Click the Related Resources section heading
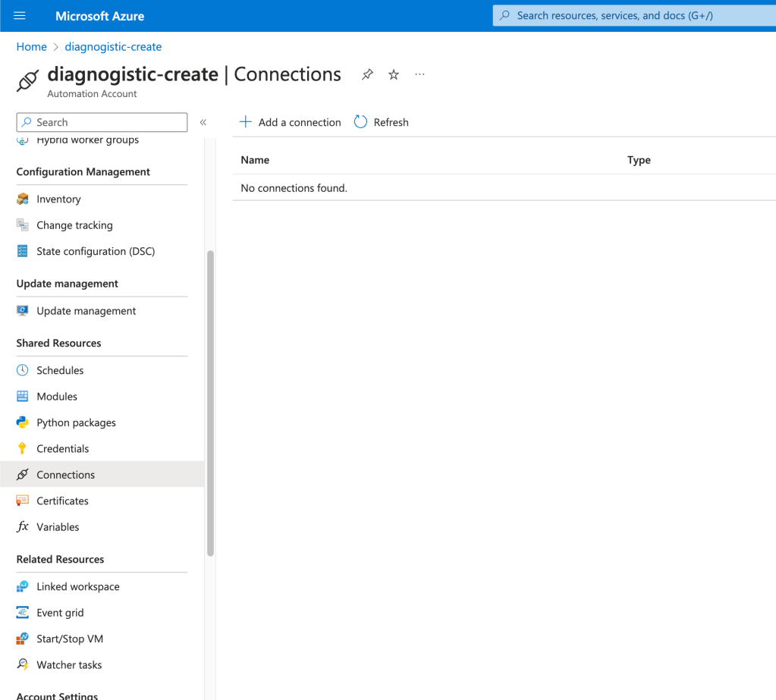 coord(61,559)
